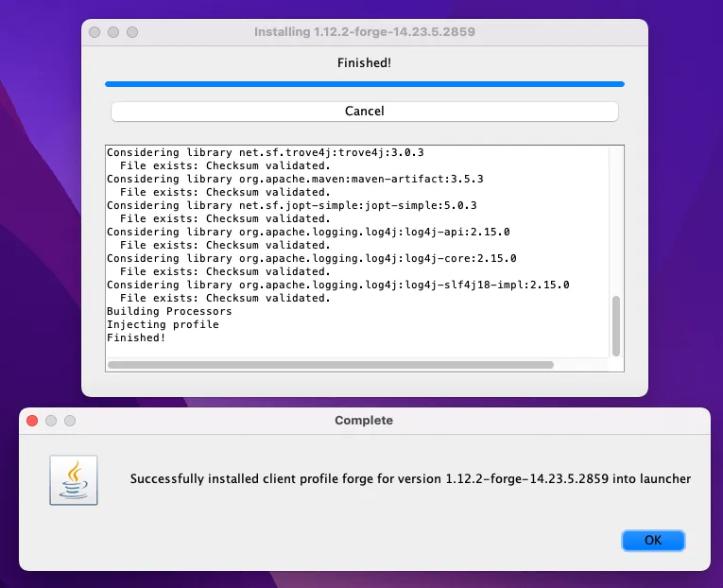Viewport: 723px width, 588px height.
Task: Click the blue installation progress bar
Action: click(x=364, y=84)
